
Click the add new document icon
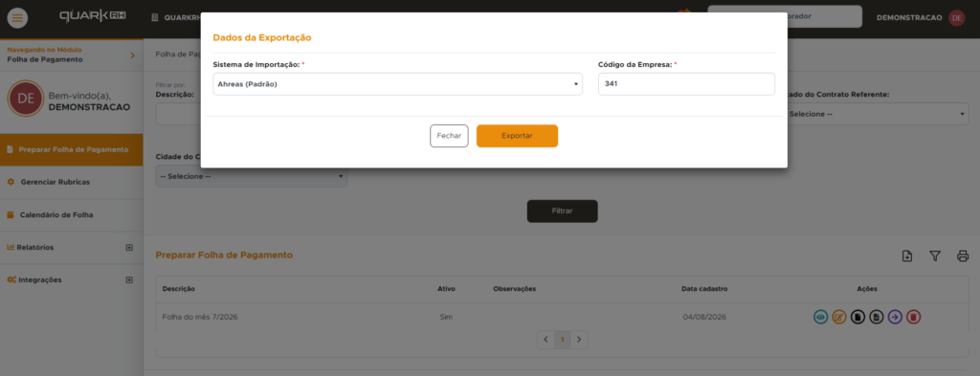coord(907,255)
